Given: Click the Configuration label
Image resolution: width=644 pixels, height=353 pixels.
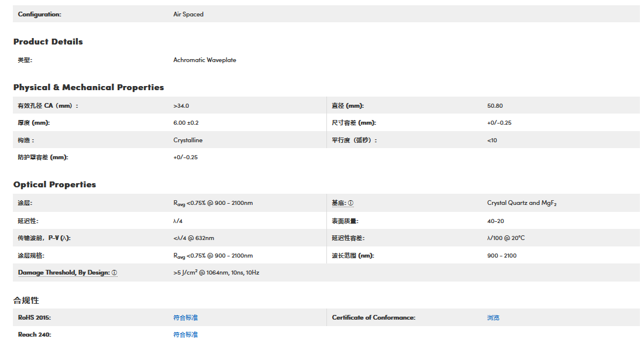Looking at the screenshot, I should pos(39,14).
